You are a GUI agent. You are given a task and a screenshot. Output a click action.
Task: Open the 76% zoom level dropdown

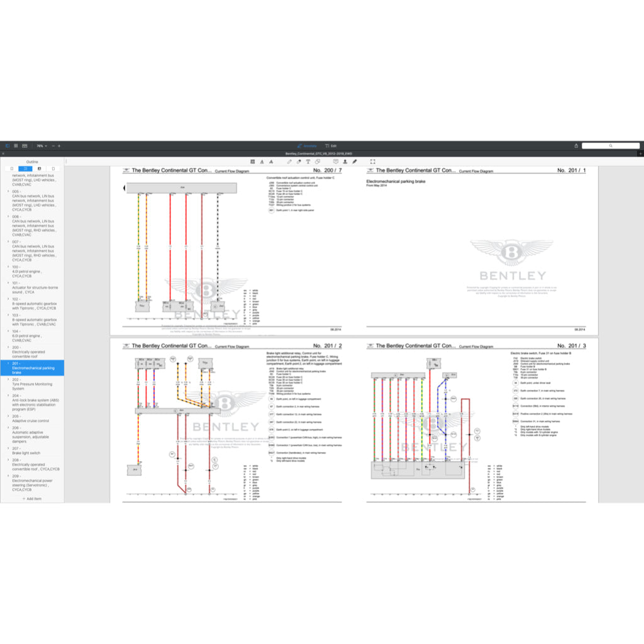click(x=40, y=146)
